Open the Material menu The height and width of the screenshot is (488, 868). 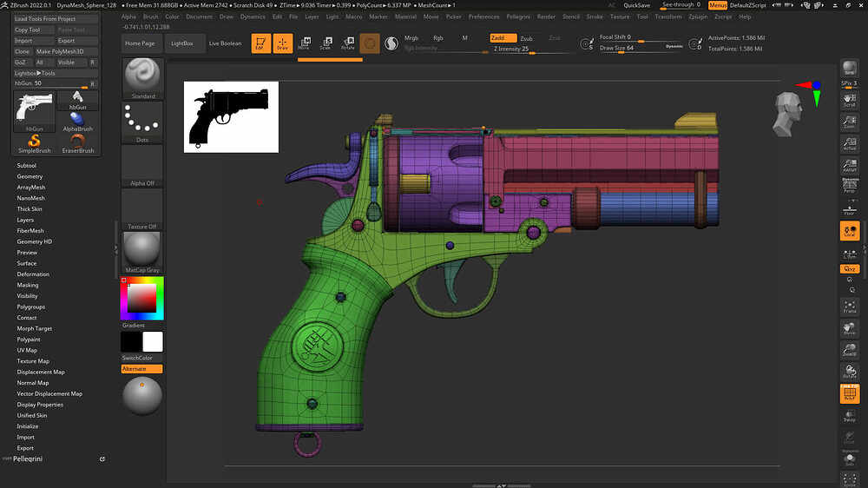(405, 16)
